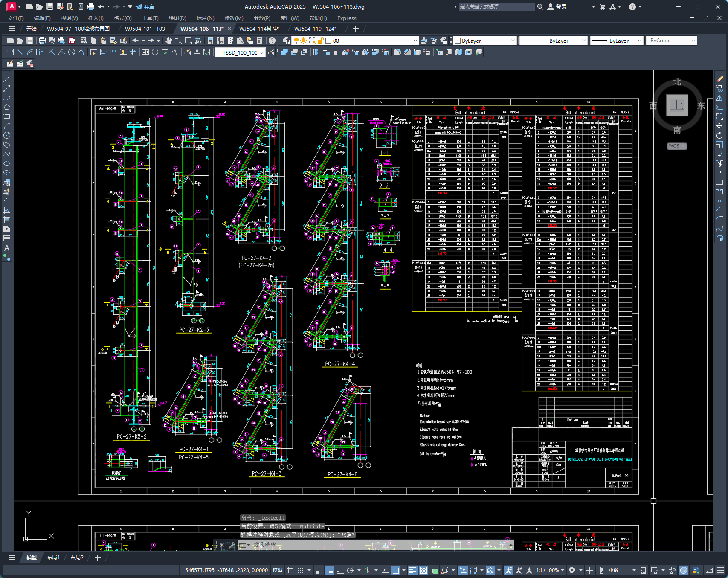Switch to the 布局1 layout tab
The image size is (728, 578).
click(x=53, y=558)
